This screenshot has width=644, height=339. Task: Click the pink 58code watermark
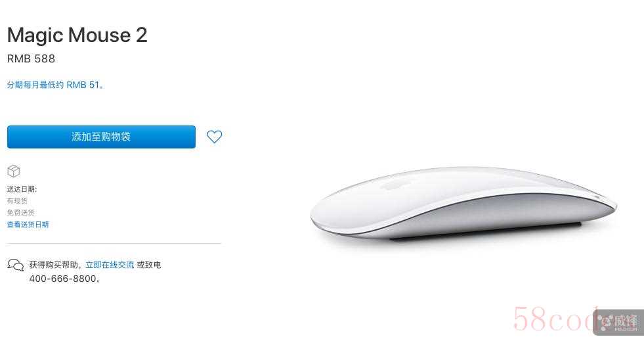tap(555, 319)
